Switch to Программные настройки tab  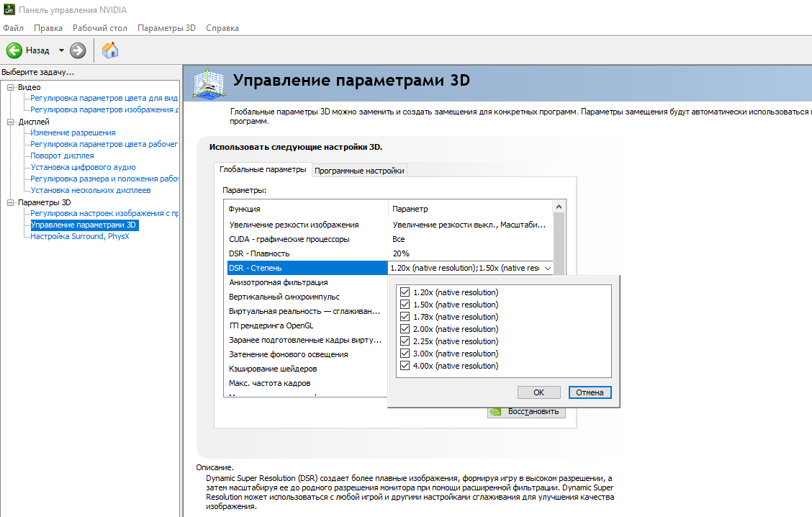359,171
